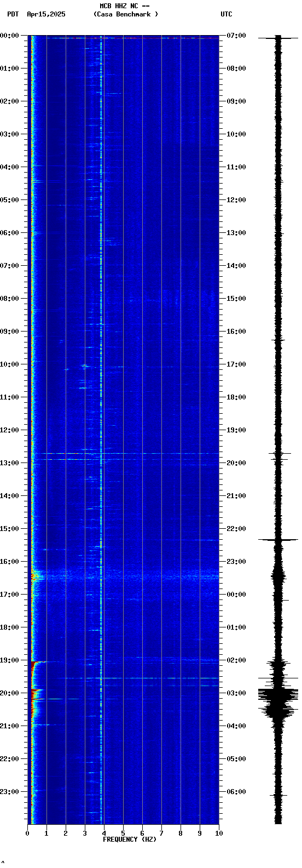
Task: Click the "02:00" label on the UTC axis
Action: pos(236,660)
